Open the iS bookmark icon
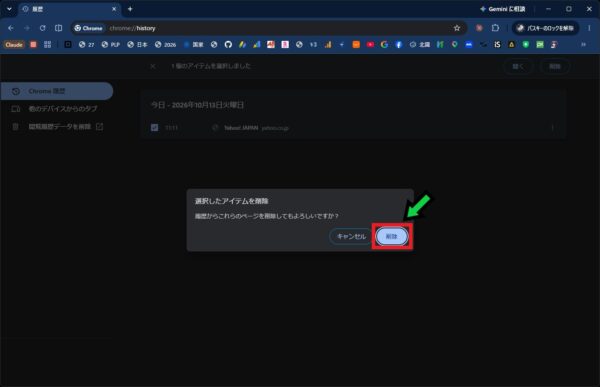 [497, 44]
